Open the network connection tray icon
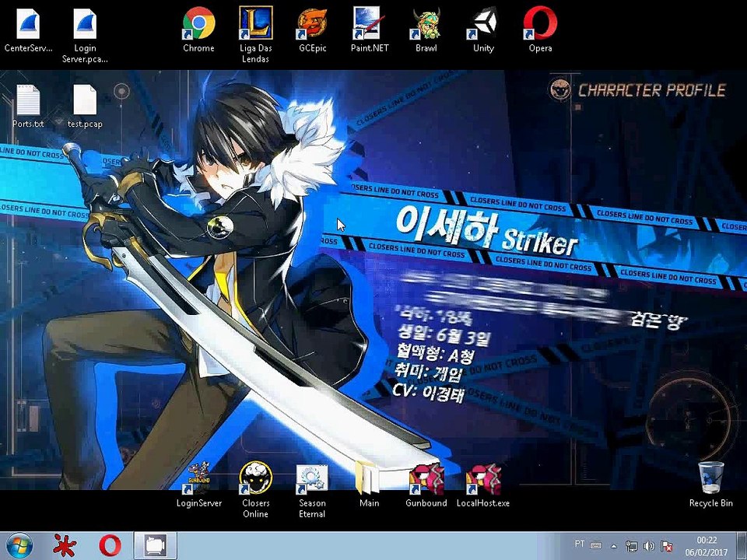 631,546
